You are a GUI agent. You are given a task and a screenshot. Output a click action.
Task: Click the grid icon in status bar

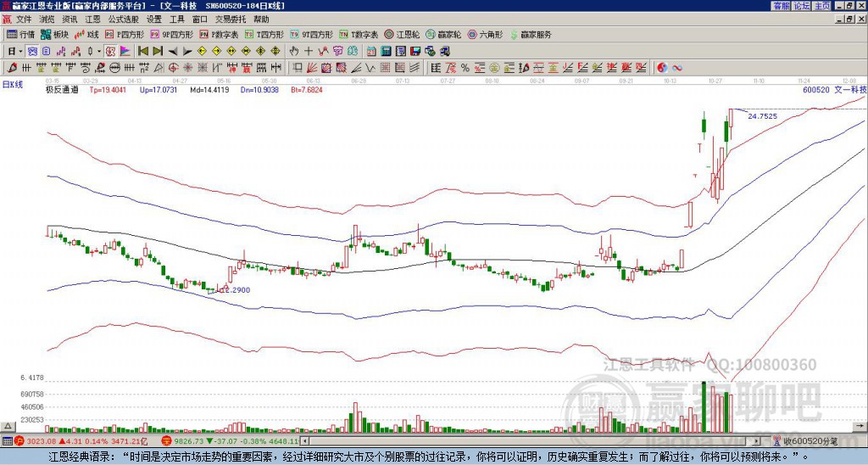coord(7,441)
